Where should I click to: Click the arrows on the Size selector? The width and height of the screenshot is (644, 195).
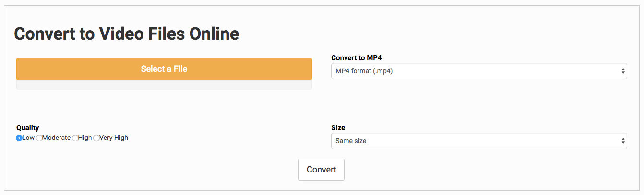click(623, 141)
